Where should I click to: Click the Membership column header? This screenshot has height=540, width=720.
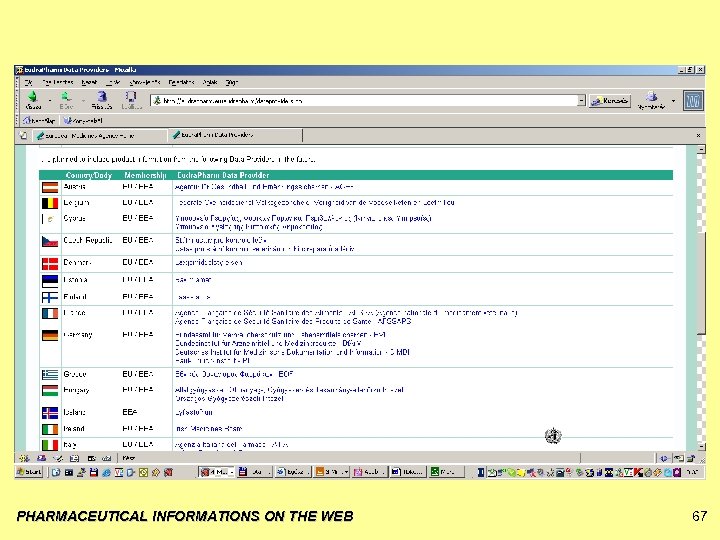click(145, 175)
